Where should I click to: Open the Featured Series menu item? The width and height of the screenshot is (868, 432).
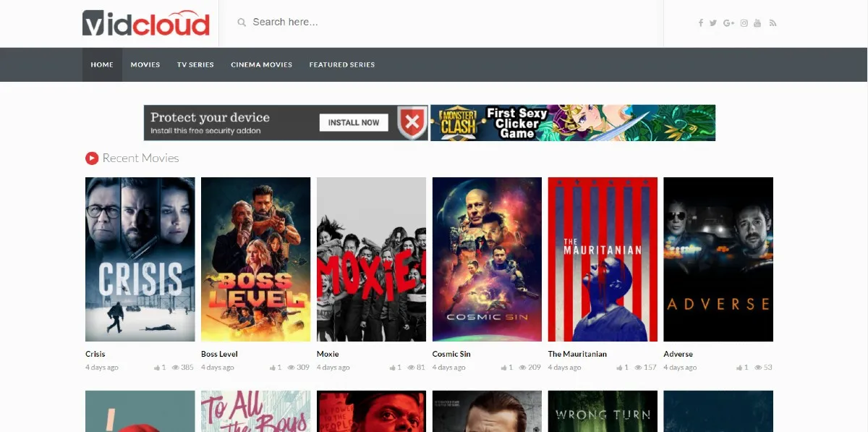[x=342, y=64]
